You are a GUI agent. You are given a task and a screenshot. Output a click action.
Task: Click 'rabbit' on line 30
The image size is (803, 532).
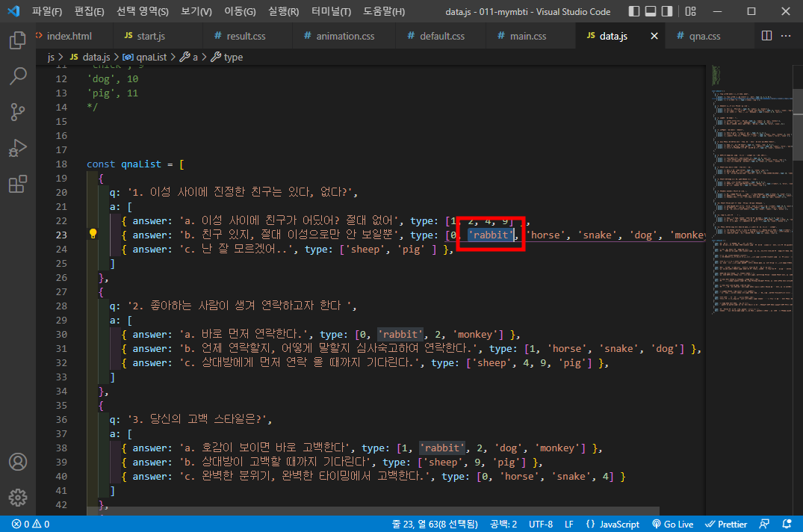coord(400,334)
